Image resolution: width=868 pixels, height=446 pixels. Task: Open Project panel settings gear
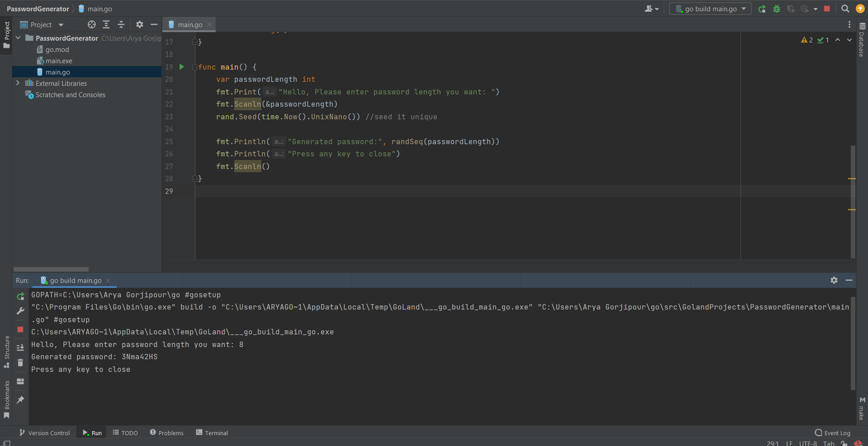point(140,24)
